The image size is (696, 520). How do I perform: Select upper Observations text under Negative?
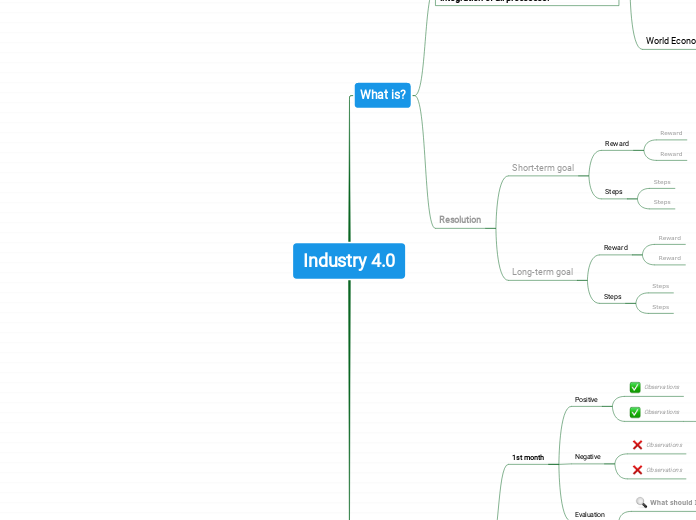coord(664,445)
